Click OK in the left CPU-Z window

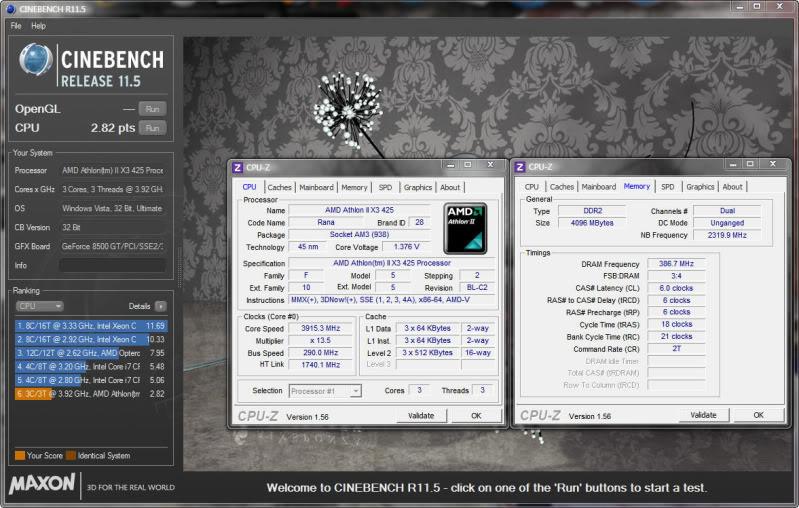[x=476, y=416]
